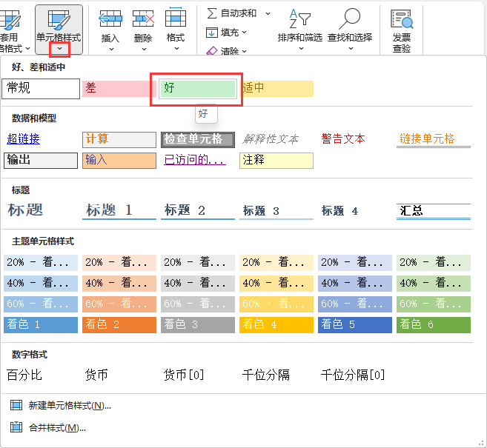This screenshot has width=487, height=448.
Task: Apply the 货币[0] number format
Action: click(184, 375)
